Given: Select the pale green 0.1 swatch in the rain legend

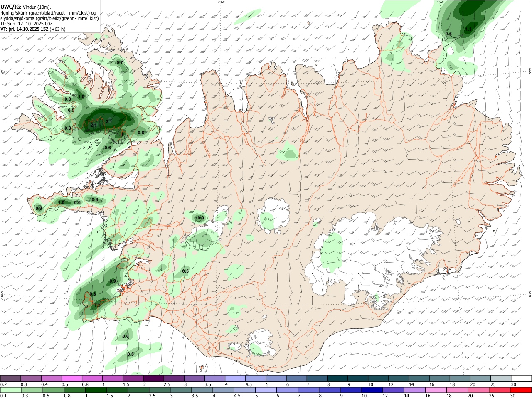Looking at the screenshot, I should pyautogui.click(x=11, y=390).
